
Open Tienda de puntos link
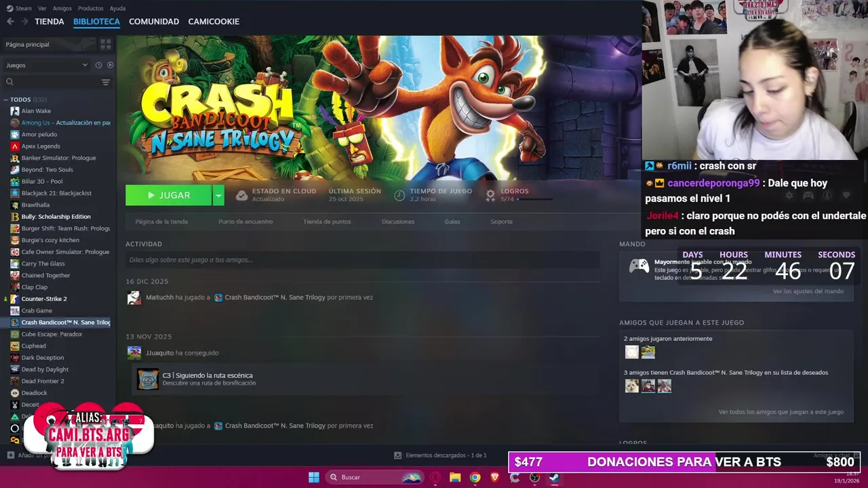[327, 222]
